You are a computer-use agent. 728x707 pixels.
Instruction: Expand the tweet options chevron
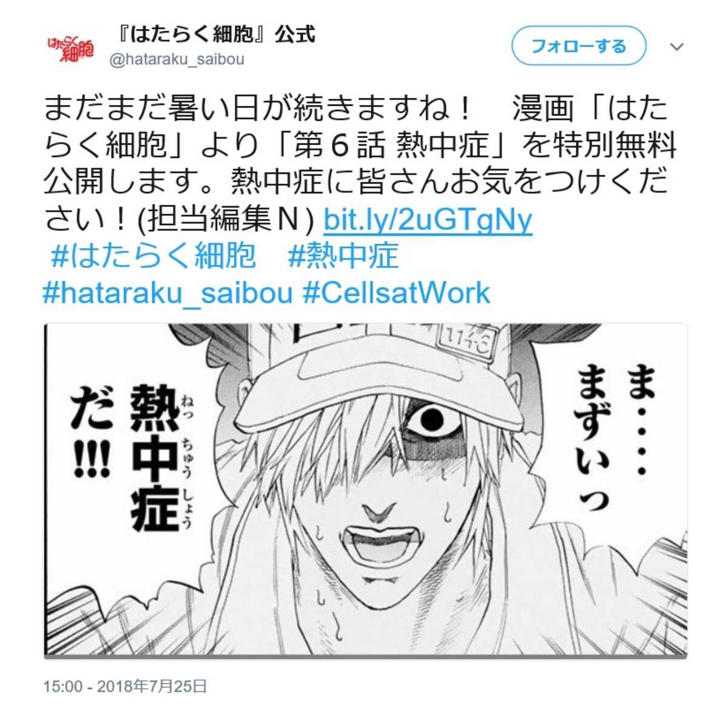677,47
